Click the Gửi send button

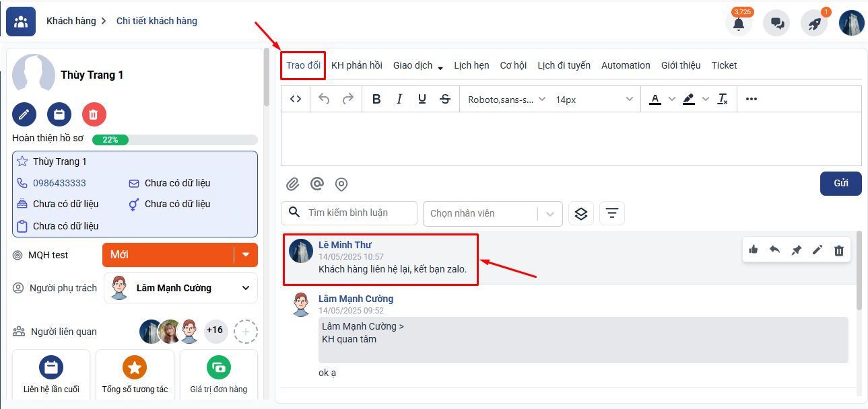coord(840,184)
